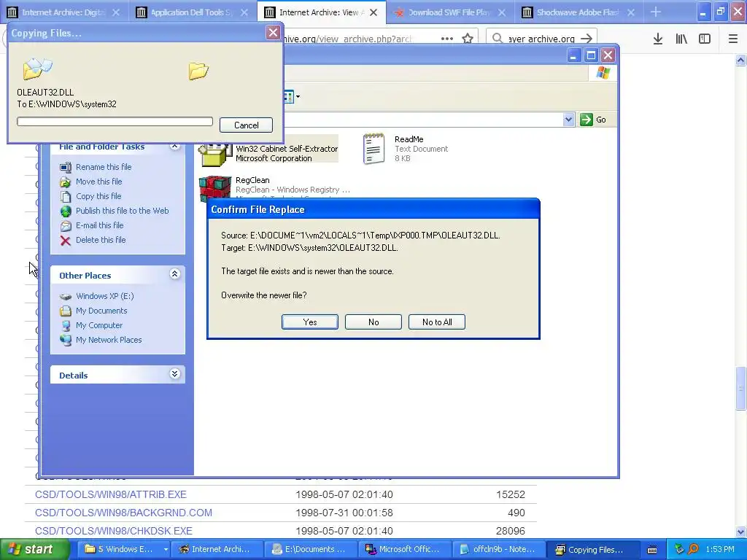Image resolution: width=747 pixels, height=560 pixels.
Task: Select Copy this file task
Action: (98, 196)
